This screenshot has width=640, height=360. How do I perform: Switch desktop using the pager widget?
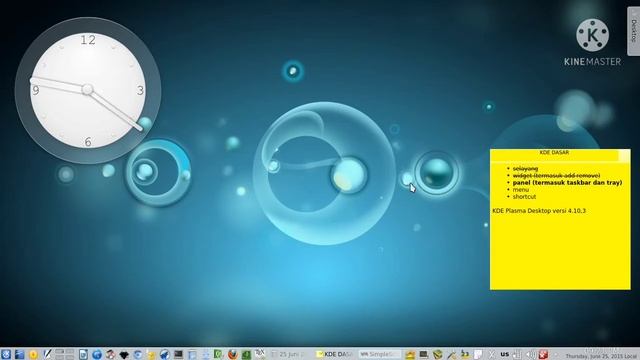(64, 354)
